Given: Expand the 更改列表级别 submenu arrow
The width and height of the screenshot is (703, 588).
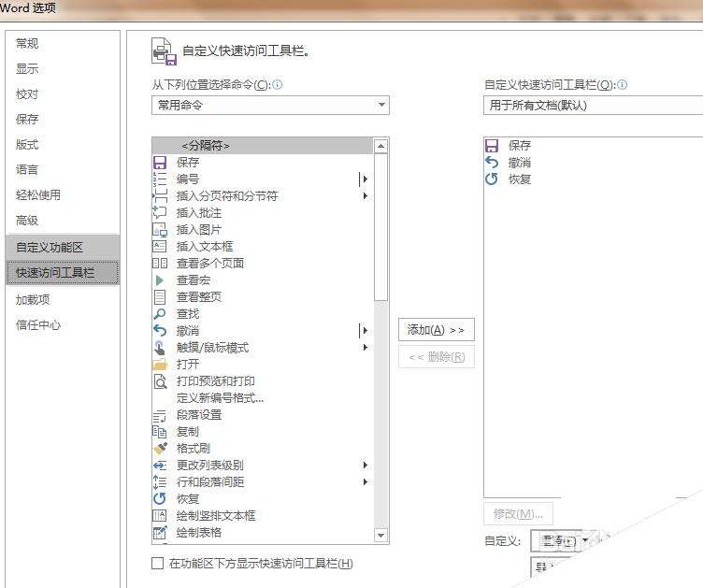Looking at the screenshot, I should coord(366,466).
